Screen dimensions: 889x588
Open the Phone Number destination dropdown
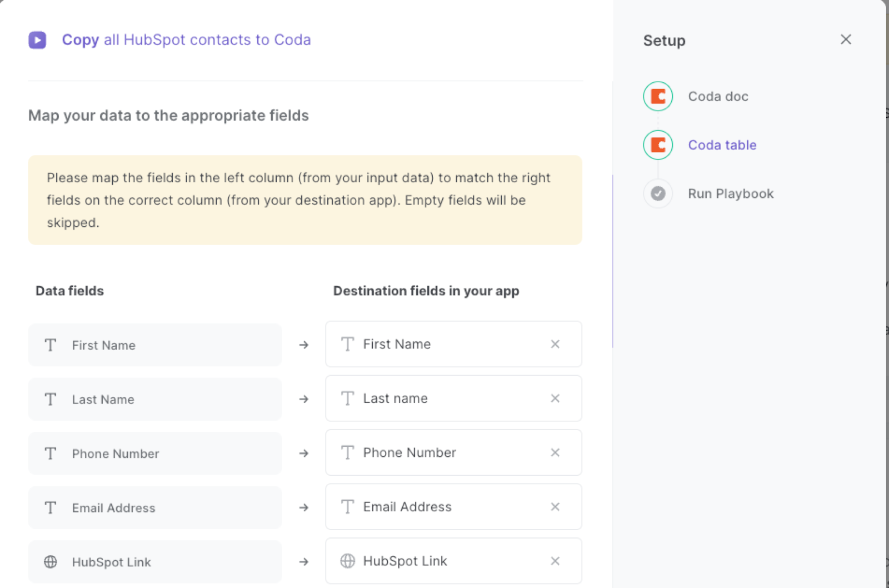point(453,452)
